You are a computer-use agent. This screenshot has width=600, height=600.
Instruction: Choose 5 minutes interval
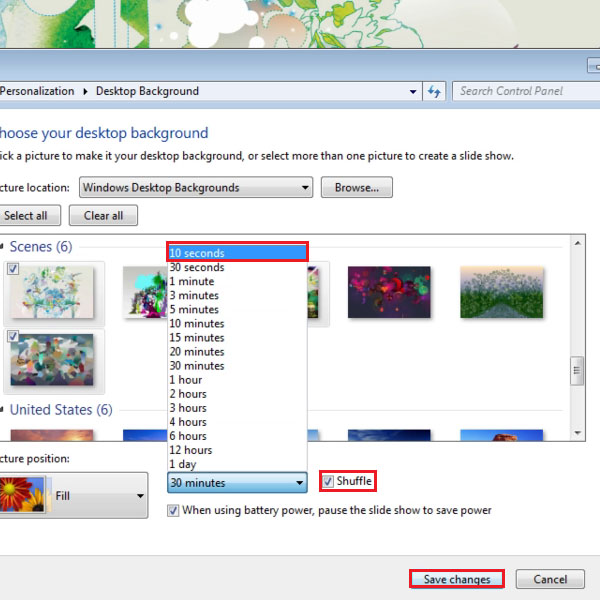pyautogui.click(x=237, y=309)
